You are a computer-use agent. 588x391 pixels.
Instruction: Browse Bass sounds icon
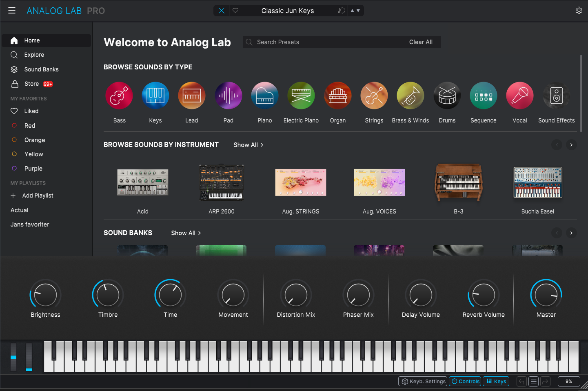coord(119,96)
